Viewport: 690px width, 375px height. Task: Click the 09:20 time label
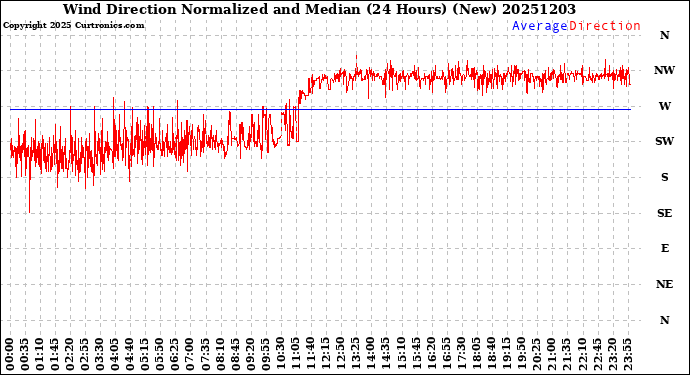pyautogui.click(x=250, y=354)
